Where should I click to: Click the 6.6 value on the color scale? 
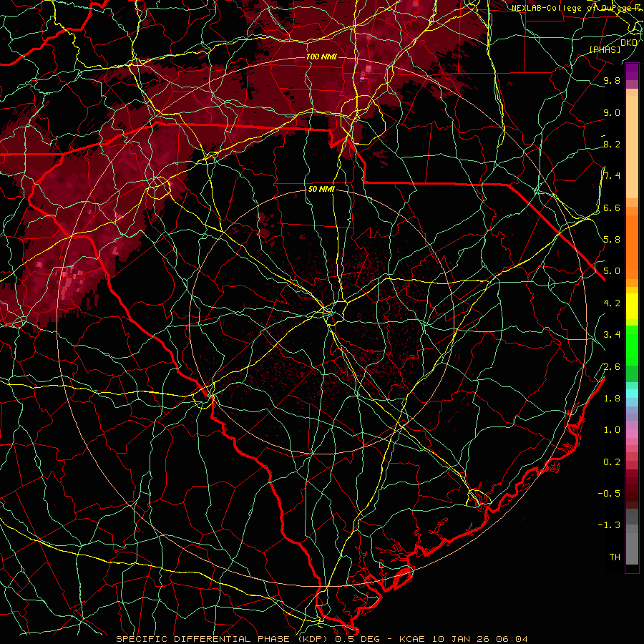point(612,208)
